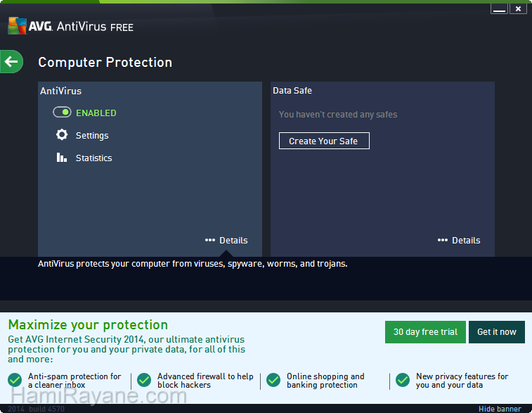Click the Online shopping protection checkmark icon
532x413 pixels.
273,380
